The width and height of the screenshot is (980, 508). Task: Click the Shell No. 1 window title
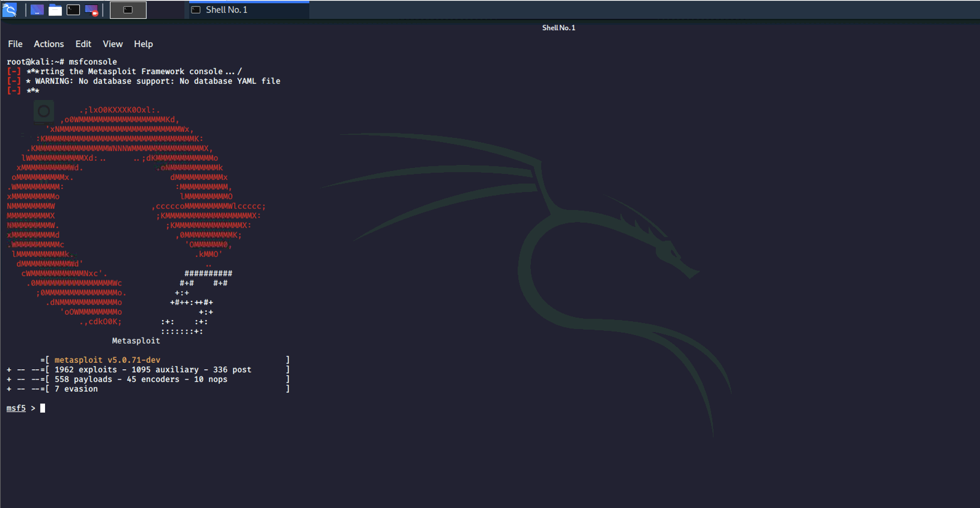(x=559, y=28)
